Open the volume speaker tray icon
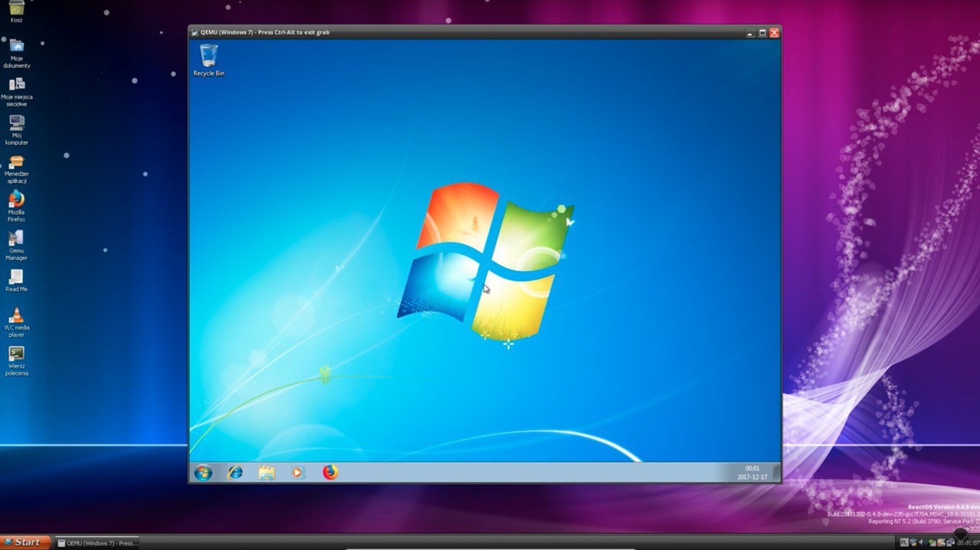 pos(921,542)
